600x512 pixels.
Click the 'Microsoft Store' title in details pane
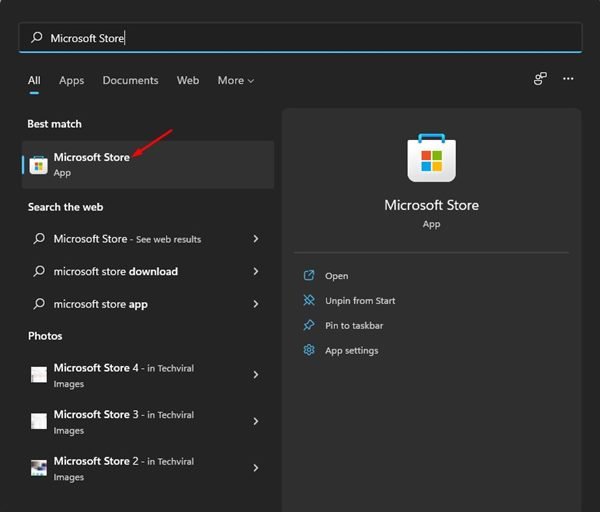pos(431,205)
